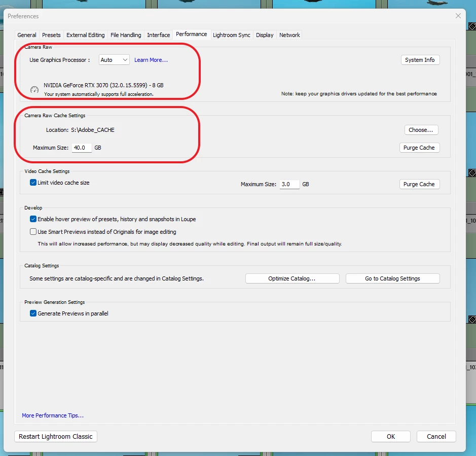476x456 pixels.
Task: Choose a Camera Raw cache location
Action: [x=421, y=130]
